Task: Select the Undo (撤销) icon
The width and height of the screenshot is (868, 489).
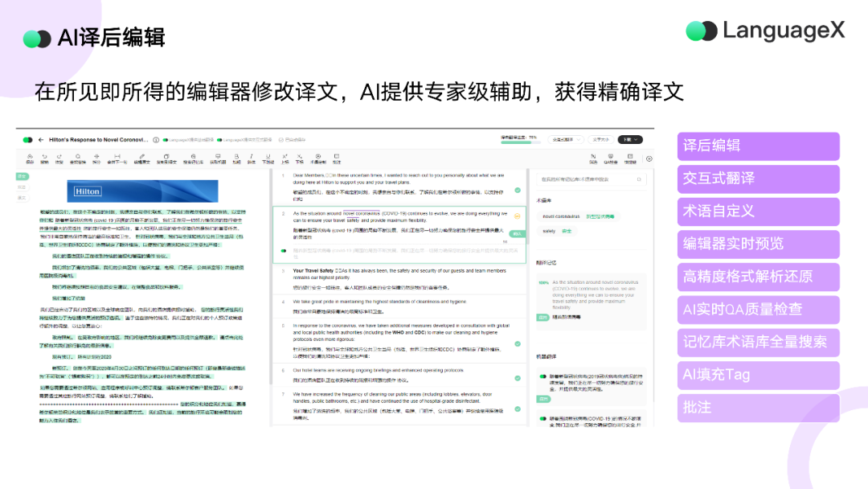Action: pos(43,158)
